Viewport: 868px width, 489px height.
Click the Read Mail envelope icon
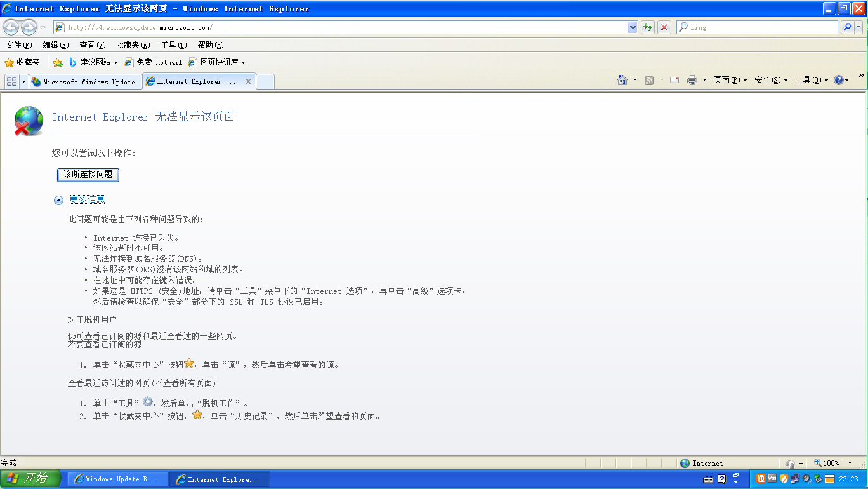click(x=674, y=80)
